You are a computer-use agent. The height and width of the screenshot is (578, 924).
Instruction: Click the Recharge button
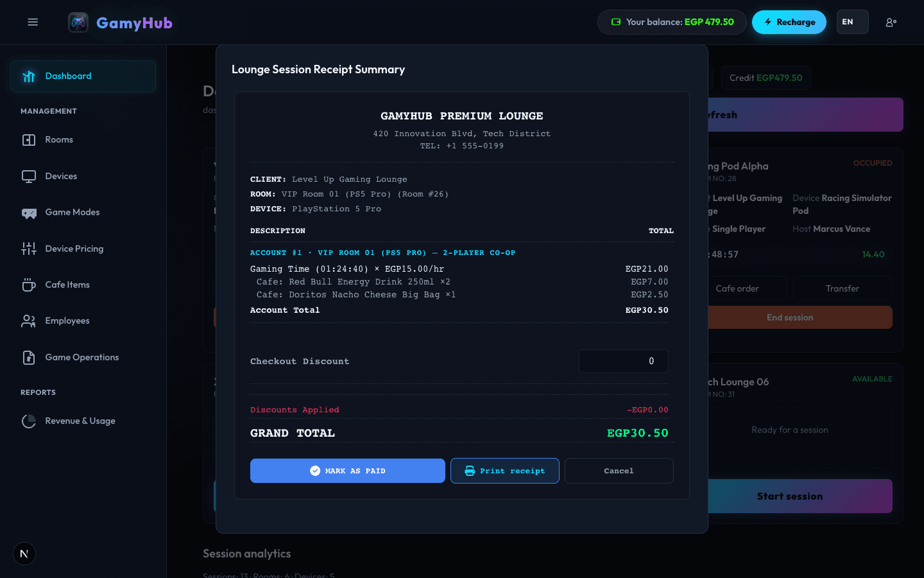[x=789, y=22]
